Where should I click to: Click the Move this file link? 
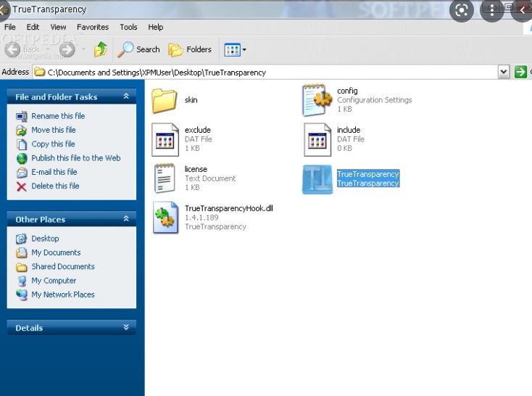pos(53,130)
